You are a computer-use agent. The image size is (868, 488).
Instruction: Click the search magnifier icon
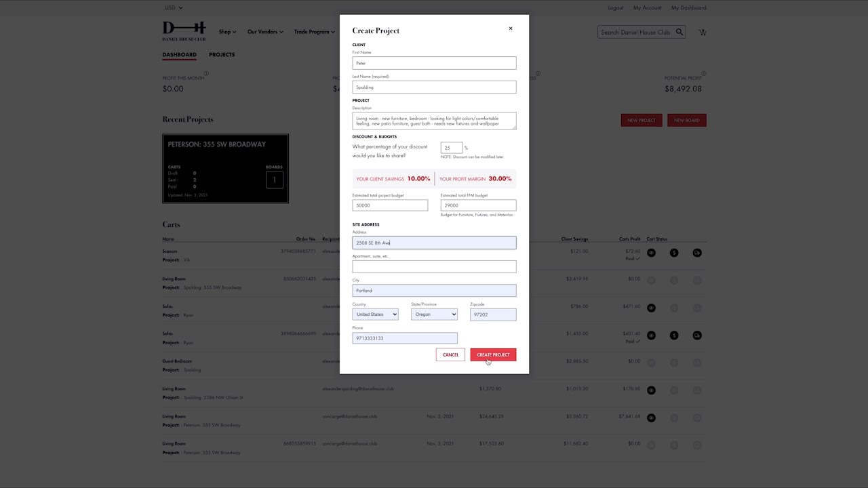[x=679, y=32]
